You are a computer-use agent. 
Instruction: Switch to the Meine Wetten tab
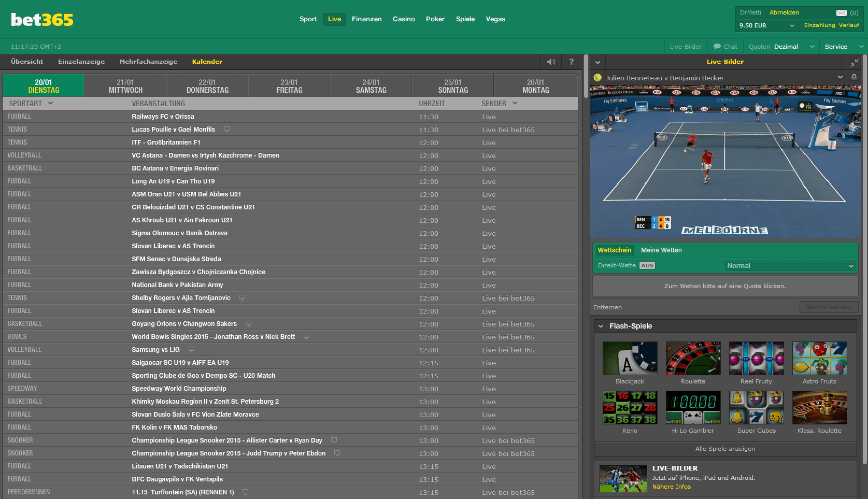(661, 250)
